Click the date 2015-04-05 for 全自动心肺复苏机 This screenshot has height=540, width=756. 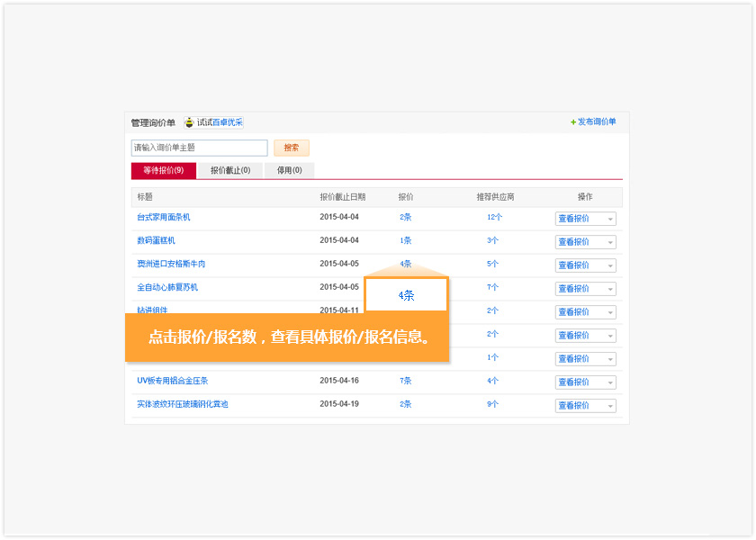339,287
